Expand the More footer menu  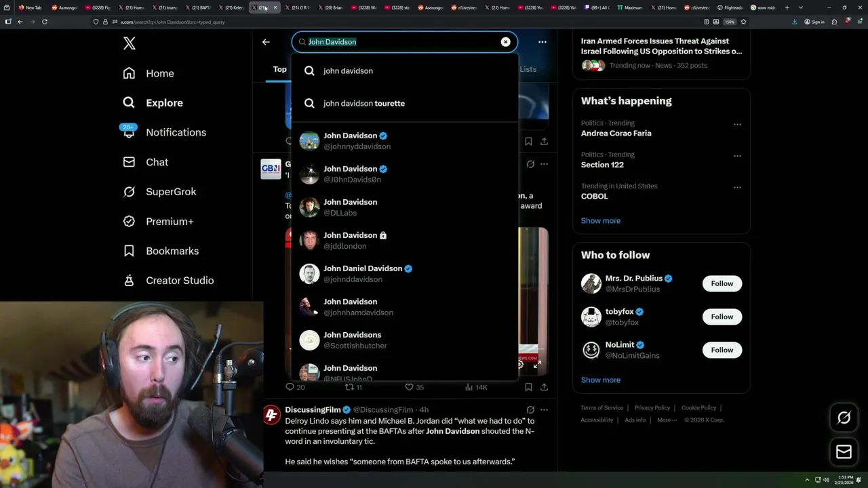tap(667, 420)
